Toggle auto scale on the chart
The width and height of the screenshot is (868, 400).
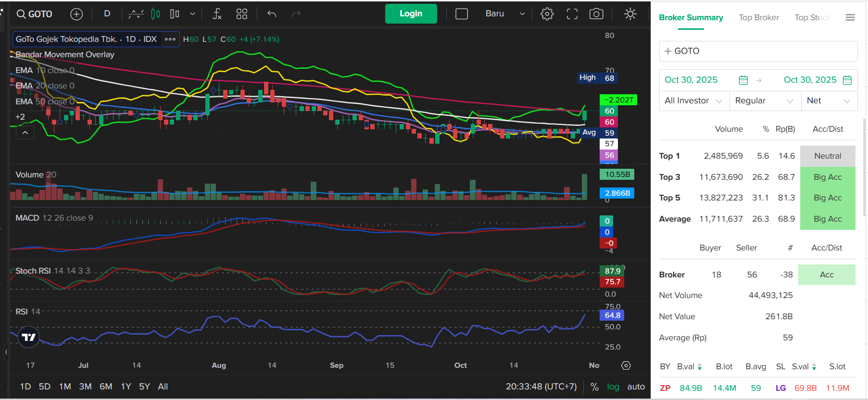[636, 387]
